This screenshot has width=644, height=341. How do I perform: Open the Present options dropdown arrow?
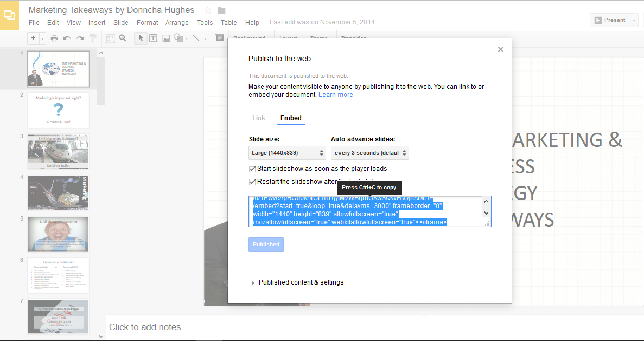pos(635,20)
